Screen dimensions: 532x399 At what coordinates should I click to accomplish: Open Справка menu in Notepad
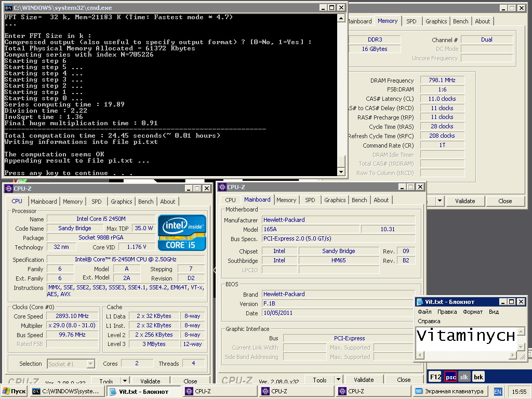pos(429,321)
